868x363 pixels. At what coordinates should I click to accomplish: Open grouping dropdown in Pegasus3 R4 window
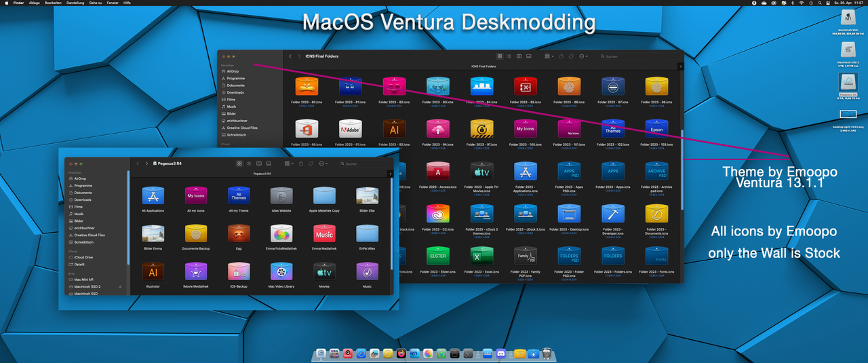coord(288,164)
